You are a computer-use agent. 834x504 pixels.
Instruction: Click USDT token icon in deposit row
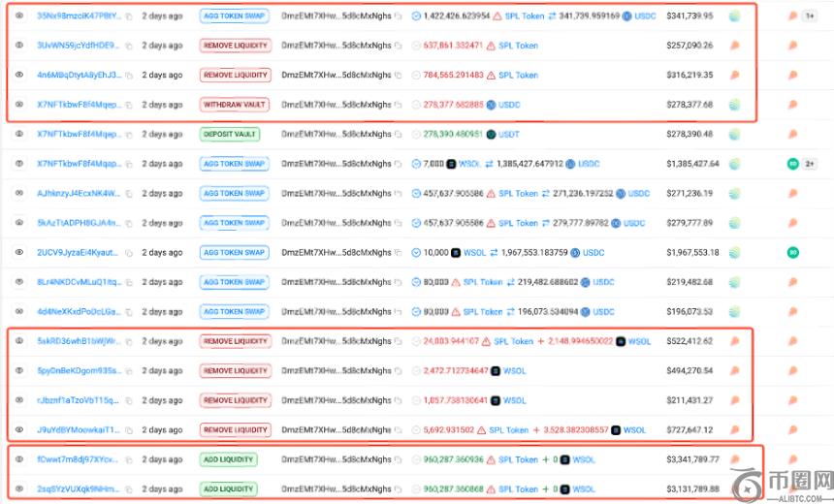click(x=491, y=135)
